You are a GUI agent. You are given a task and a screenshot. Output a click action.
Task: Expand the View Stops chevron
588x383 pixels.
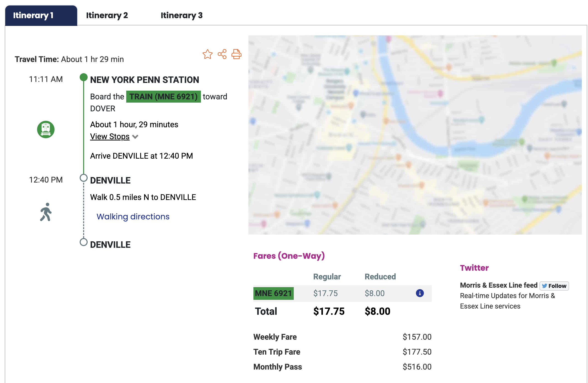pyautogui.click(x=135, y=137)
